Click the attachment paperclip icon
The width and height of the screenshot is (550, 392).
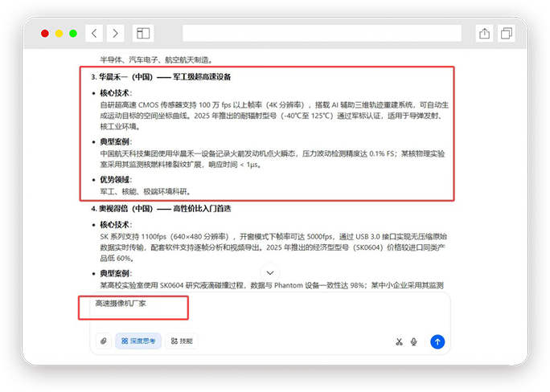click(104, 341)
